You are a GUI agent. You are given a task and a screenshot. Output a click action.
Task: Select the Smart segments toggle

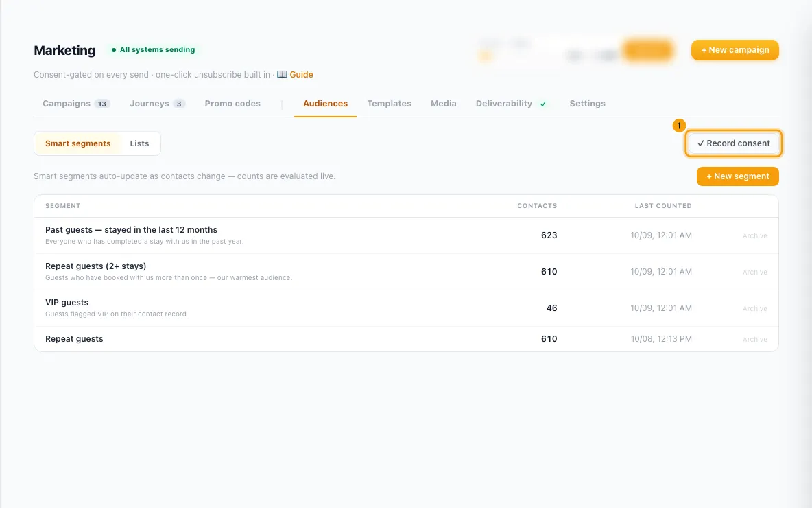77,143
